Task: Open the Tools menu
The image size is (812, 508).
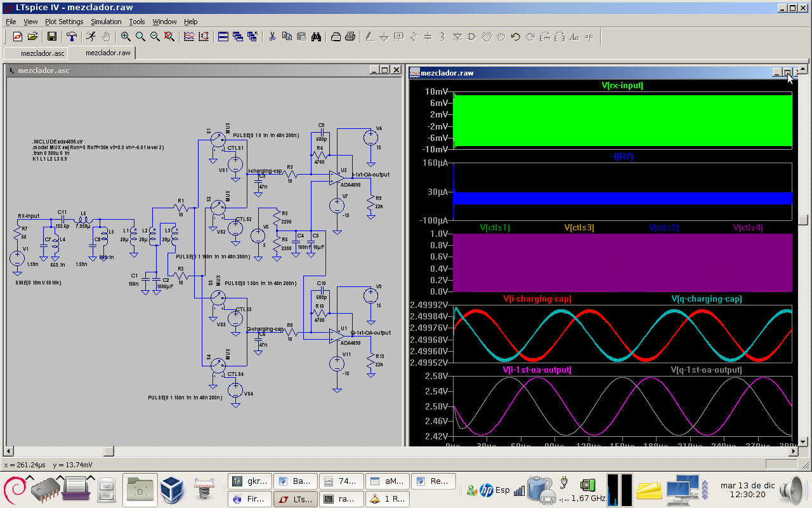Action: [137, 22]
